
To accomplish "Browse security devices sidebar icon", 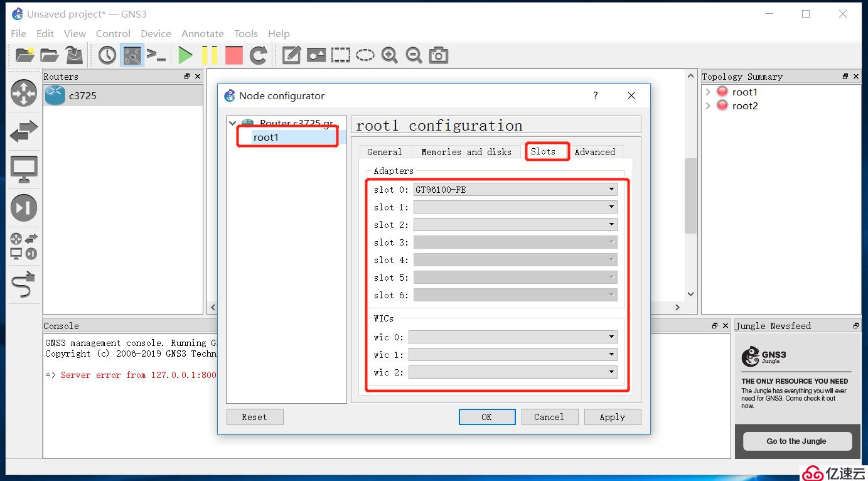I will (24, 208).
